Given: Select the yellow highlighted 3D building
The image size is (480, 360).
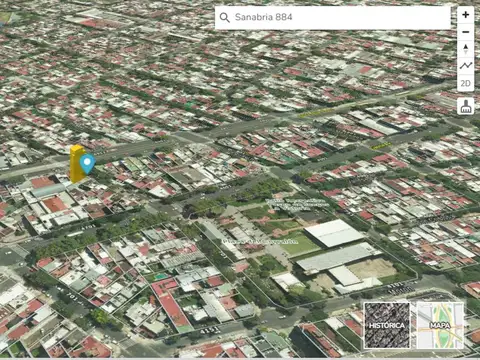Looking at the screenshot, I should coord(76,164).
